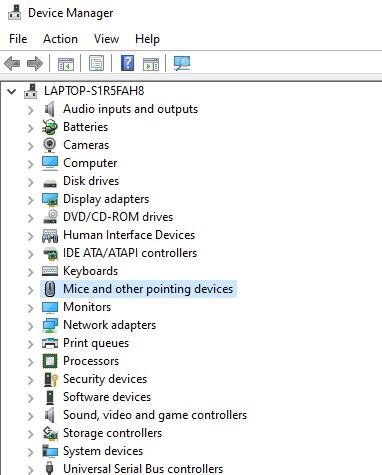Open the Help menu

[147, 39]
